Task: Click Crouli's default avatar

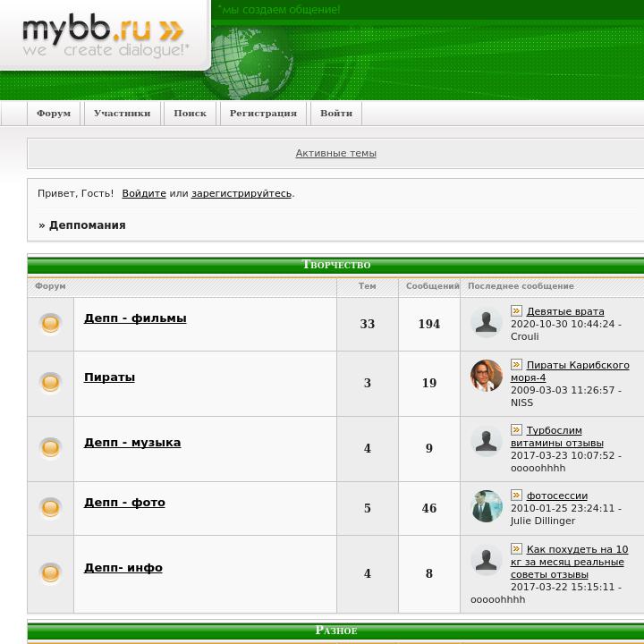Action: [487, 322]
